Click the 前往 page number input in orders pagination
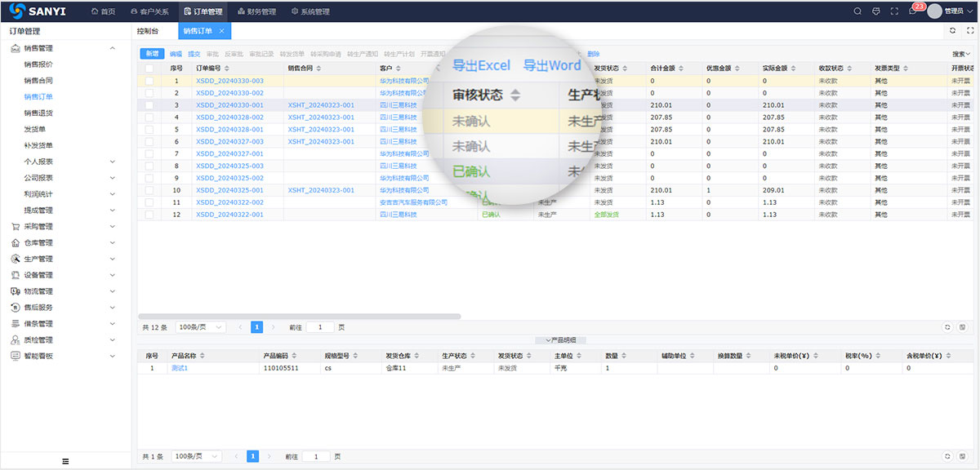The width and height of the screenshot is (980, 470). 319,327
